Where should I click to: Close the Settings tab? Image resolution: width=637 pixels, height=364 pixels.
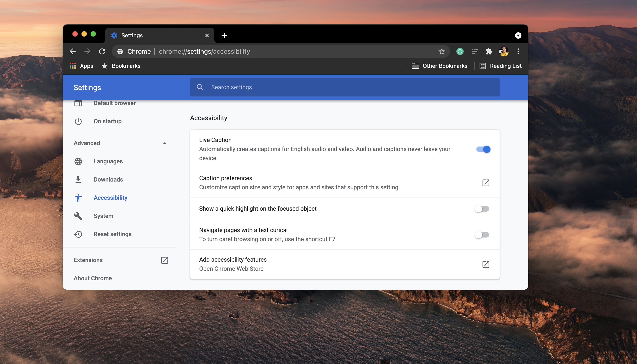tap(207, 35)
